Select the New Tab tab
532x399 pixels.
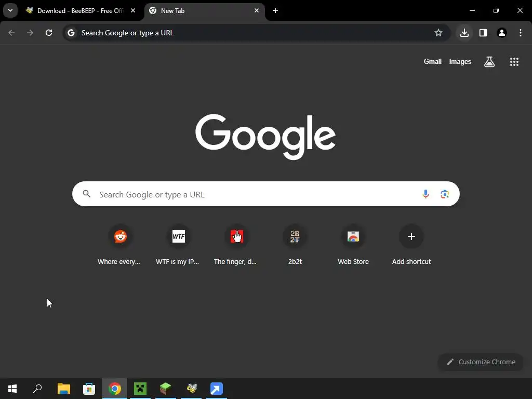click(x=205, y=11)
